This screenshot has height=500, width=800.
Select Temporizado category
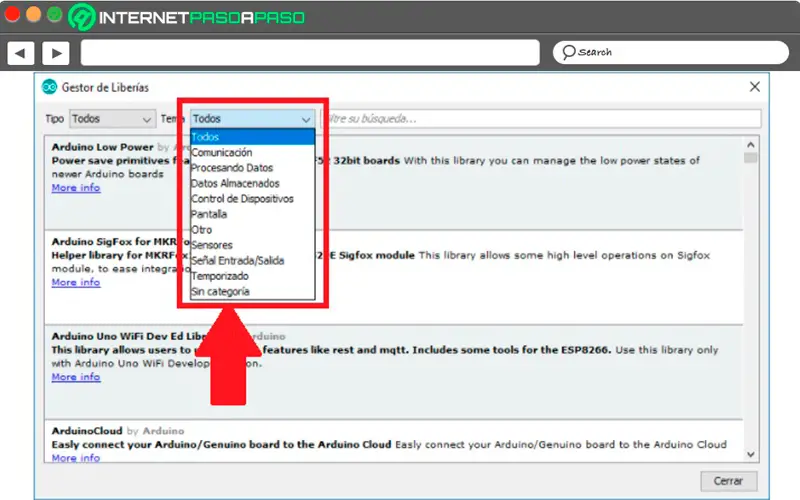coord(253,276)
